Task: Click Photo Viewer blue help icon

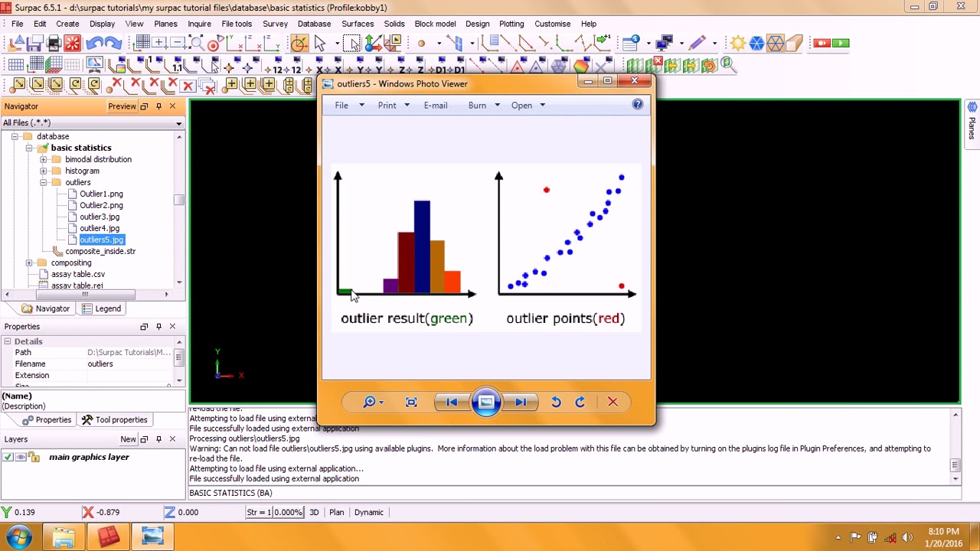Action: [x=638, y=105]
